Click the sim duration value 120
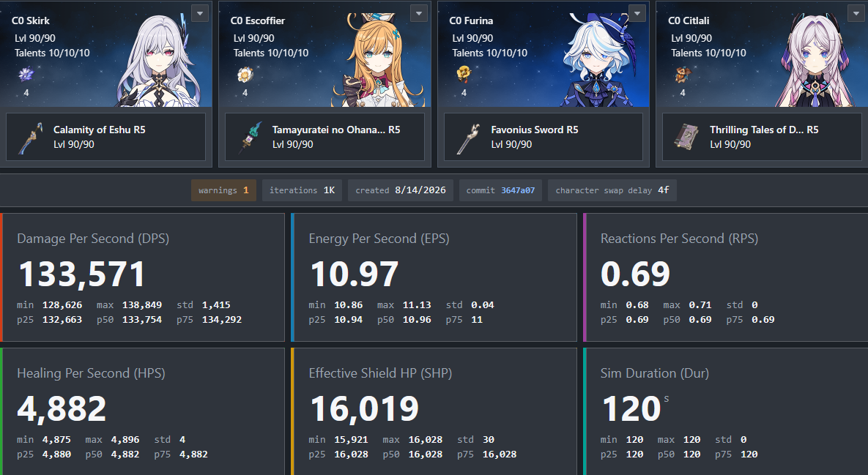 point(631,408)
